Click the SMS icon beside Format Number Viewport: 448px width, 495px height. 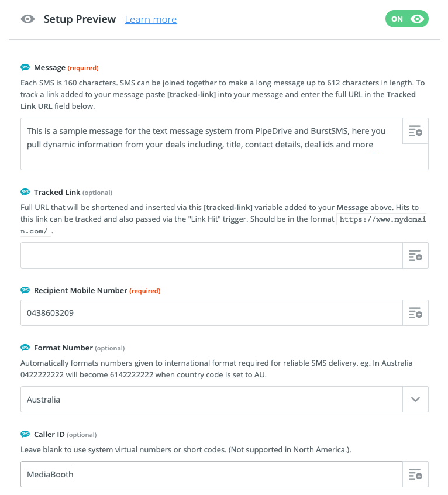(x=25, y=348)
